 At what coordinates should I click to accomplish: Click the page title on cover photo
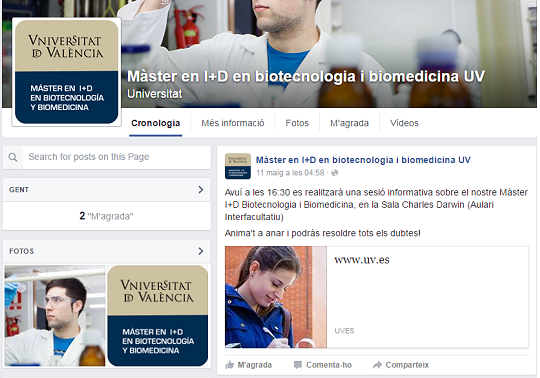[x=306, y=76]
